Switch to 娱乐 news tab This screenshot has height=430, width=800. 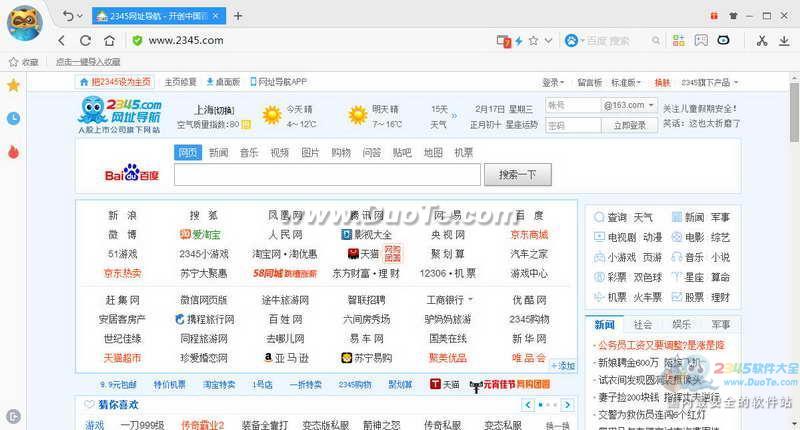tap(681, 325)
